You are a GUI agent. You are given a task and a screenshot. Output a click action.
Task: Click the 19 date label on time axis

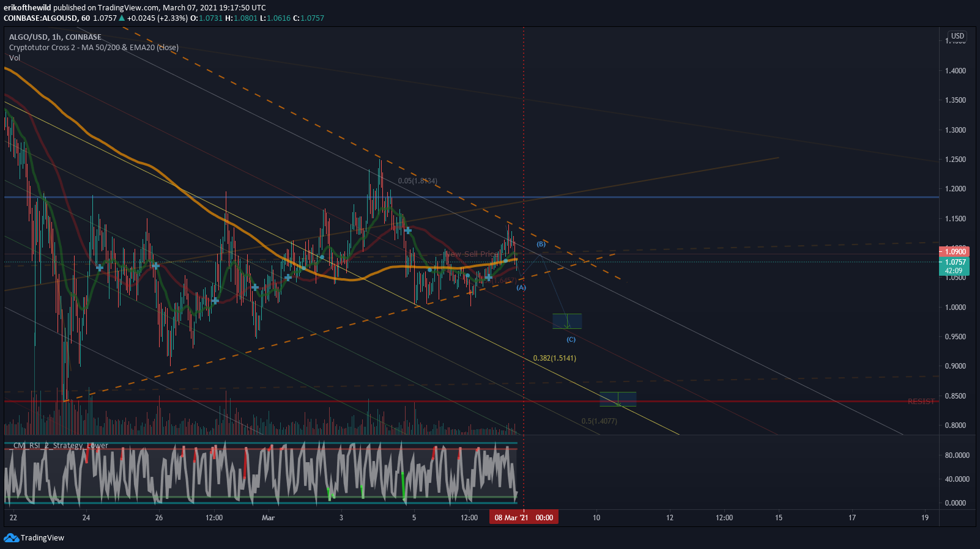pyautogui.click(x=925, y=518)
